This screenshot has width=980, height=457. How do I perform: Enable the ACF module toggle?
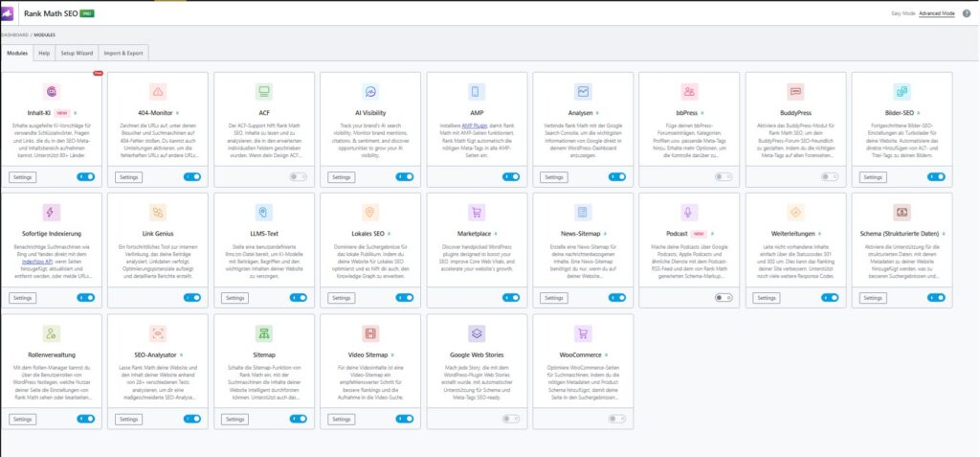click(299, 177)
